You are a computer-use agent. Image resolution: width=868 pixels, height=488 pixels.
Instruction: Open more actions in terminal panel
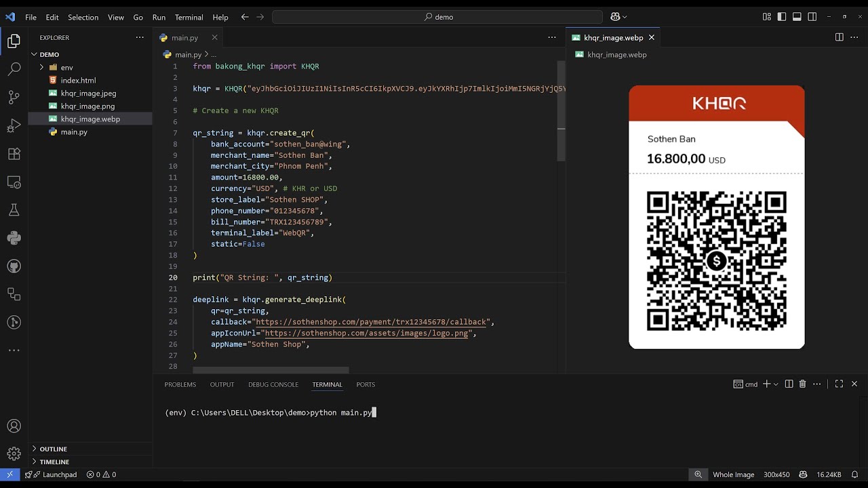click(x=817, y=384)
